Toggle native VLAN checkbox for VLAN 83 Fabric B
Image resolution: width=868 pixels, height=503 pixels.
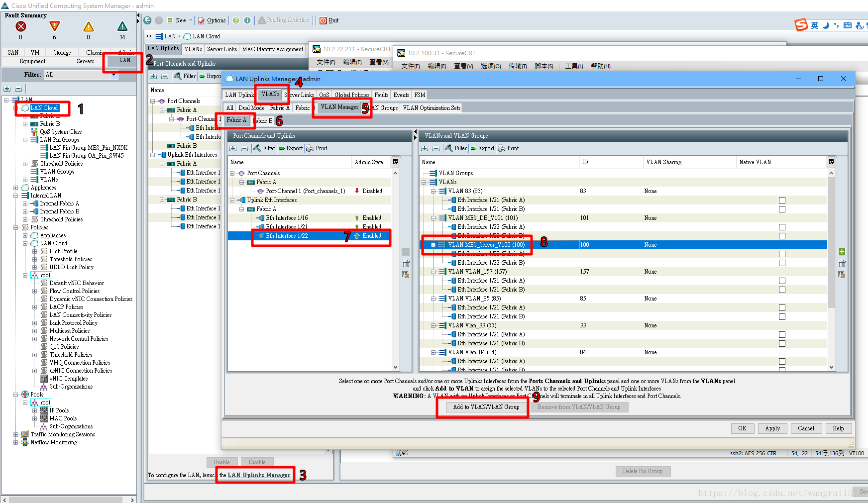click(782, 209)
